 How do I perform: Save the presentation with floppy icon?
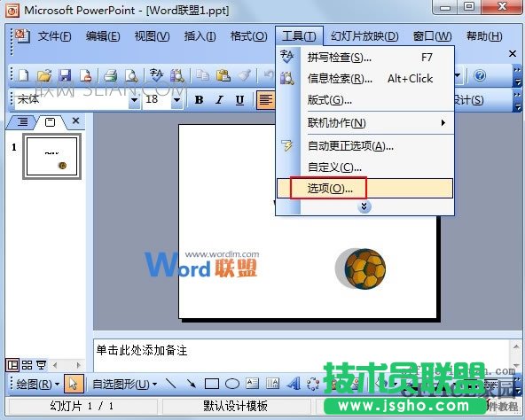[65, 75]
